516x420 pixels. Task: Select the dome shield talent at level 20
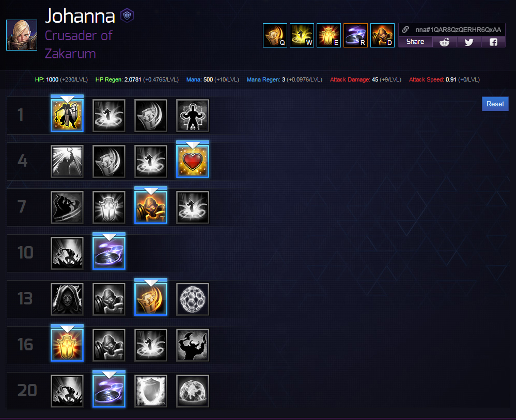193,391
